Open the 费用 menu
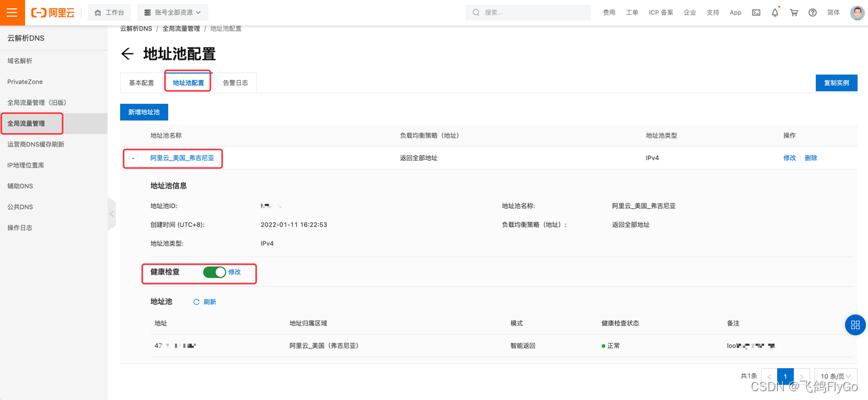Image resolution: width=868 pixels, height=400 pixels. click(610, 12)
